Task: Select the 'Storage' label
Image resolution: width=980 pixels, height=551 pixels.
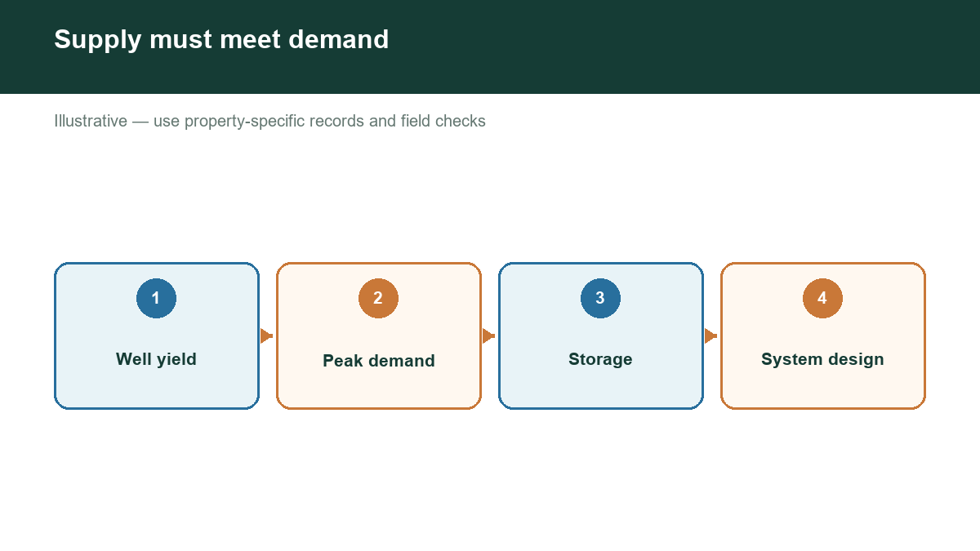Action: tap(600, 359)
